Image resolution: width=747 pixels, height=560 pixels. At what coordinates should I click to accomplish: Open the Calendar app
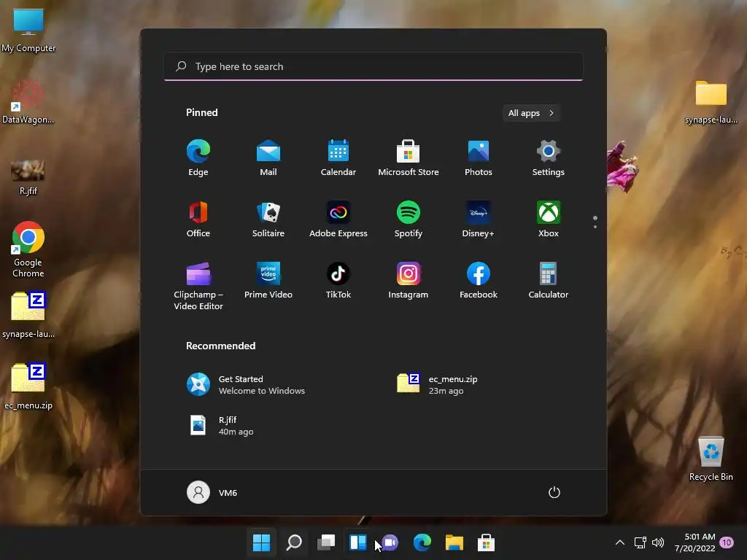(338, 158)
